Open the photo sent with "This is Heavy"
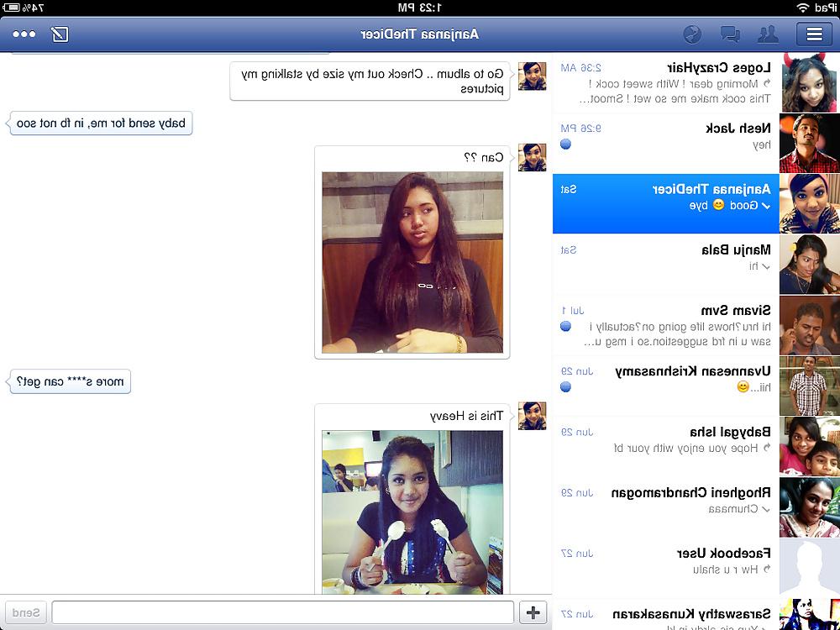 click(412, 512)
